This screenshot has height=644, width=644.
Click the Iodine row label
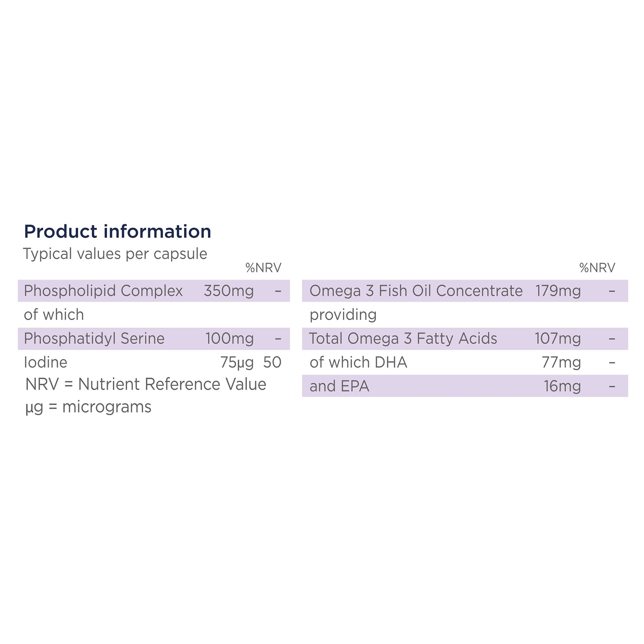[x=46, y=362]
